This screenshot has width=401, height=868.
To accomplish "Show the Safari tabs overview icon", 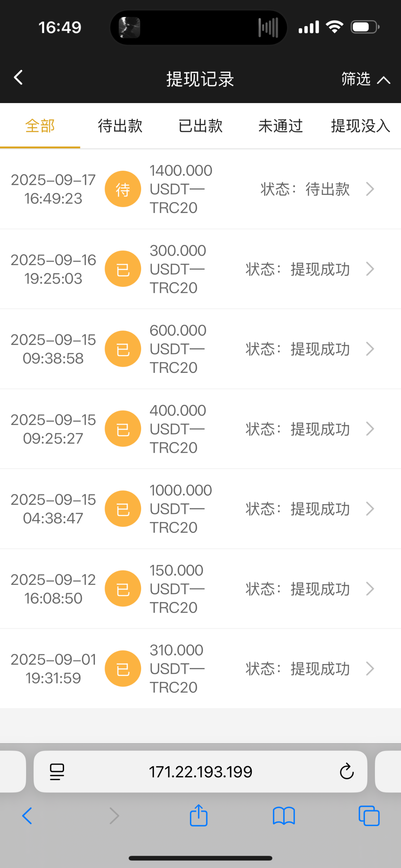I will coord(369,816).
